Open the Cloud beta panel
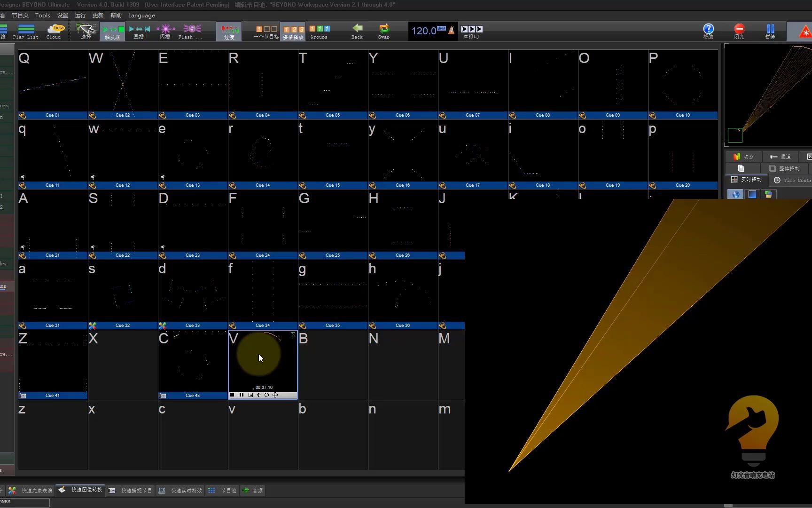Screen dimensions: 812x508 [x=54, y=32]
